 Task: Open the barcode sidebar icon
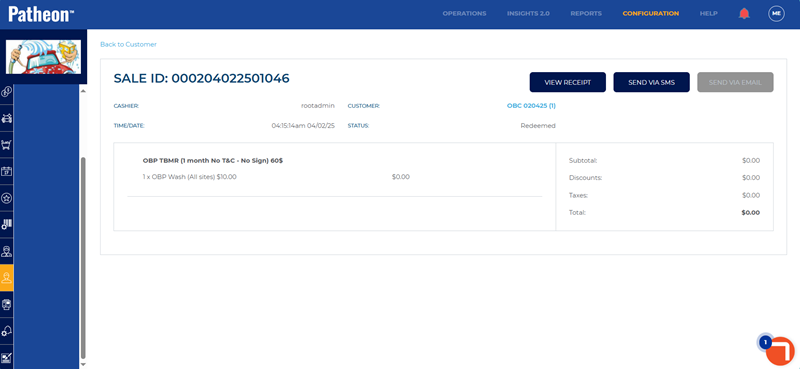[x=7, y=225]
